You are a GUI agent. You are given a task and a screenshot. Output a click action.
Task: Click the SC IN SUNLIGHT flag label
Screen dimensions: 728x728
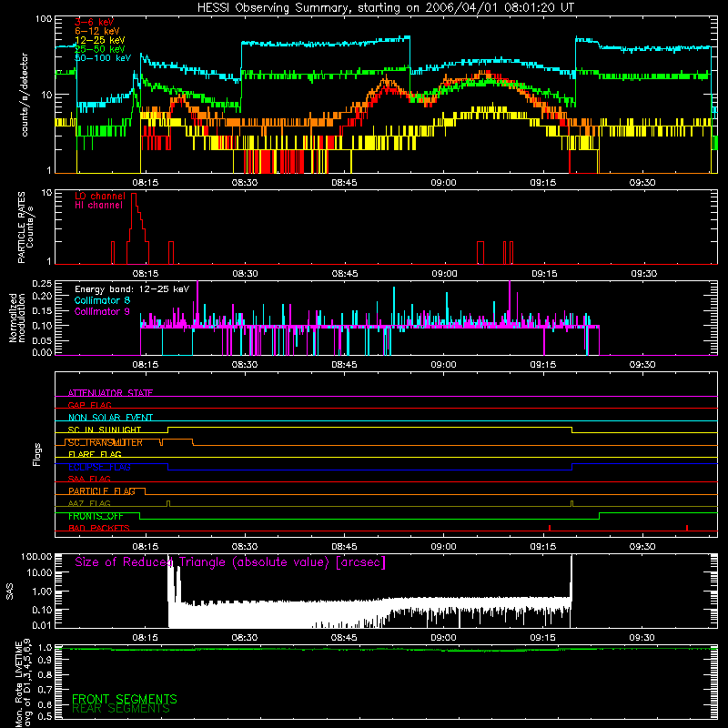(105, 430)
